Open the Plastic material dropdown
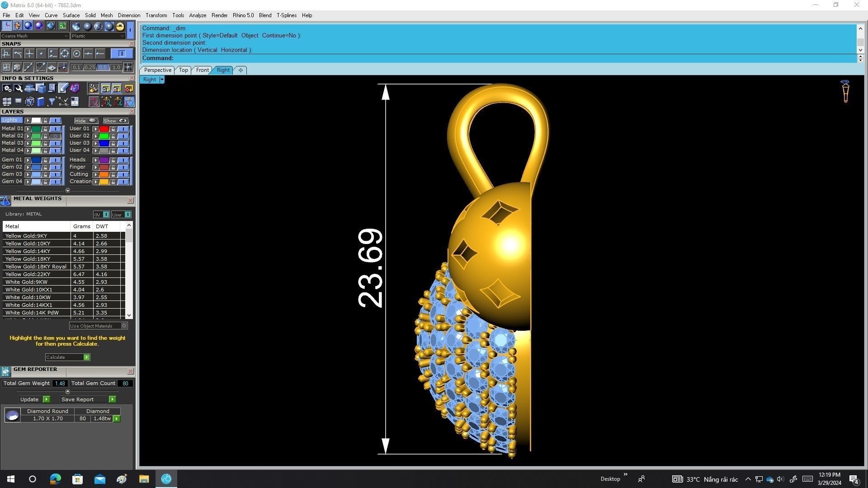 pos(98,36)
